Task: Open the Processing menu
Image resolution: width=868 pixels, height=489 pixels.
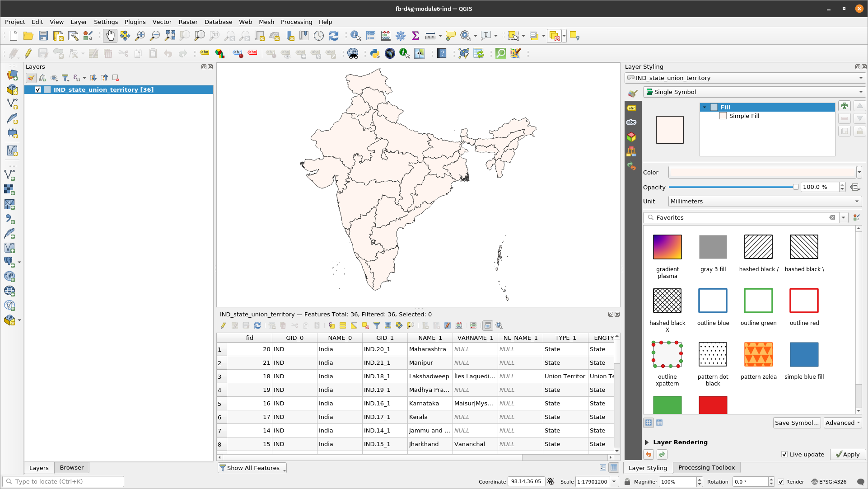Action: (x=296, y=22)
